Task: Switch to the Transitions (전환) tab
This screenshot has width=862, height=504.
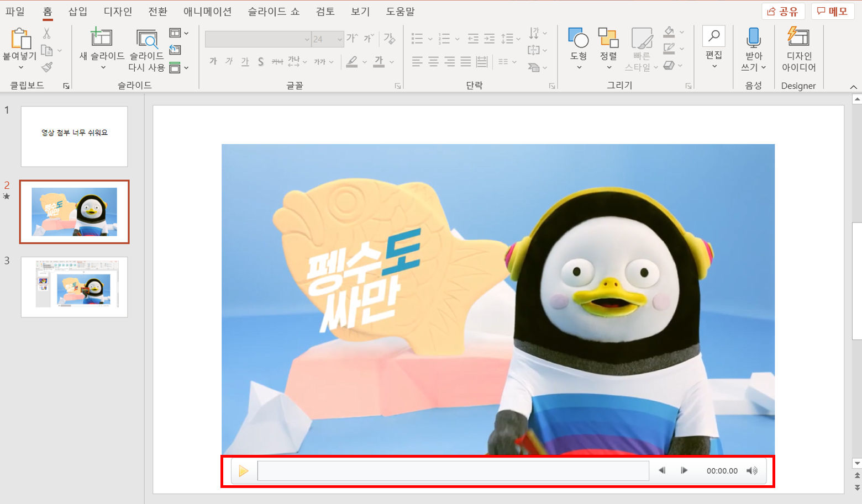Action: [x=157, y=11]
